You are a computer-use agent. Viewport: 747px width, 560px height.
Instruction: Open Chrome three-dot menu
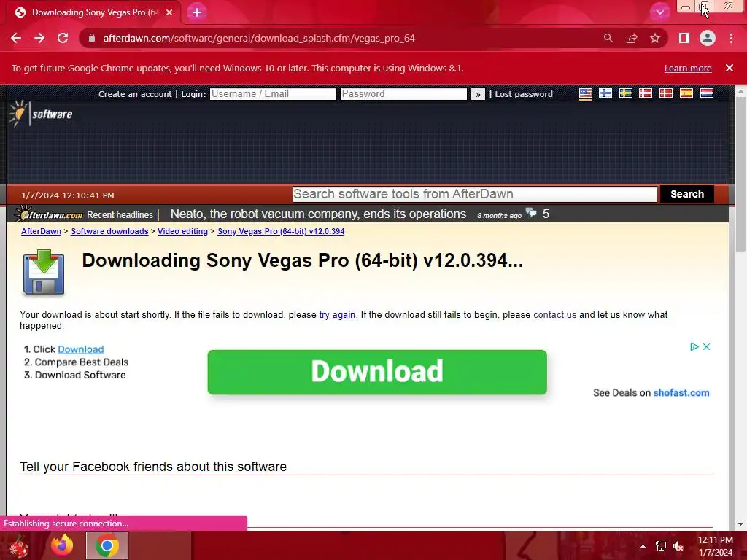click(x=731, y=38)
